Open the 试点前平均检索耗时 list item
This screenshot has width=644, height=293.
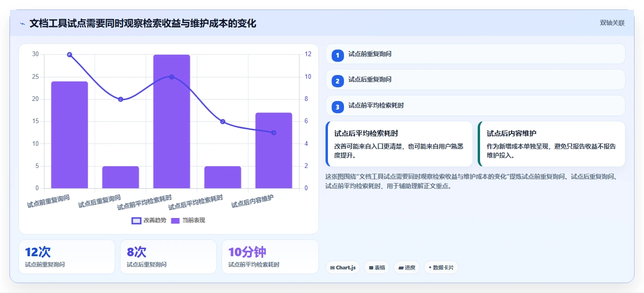pos(475,105)
